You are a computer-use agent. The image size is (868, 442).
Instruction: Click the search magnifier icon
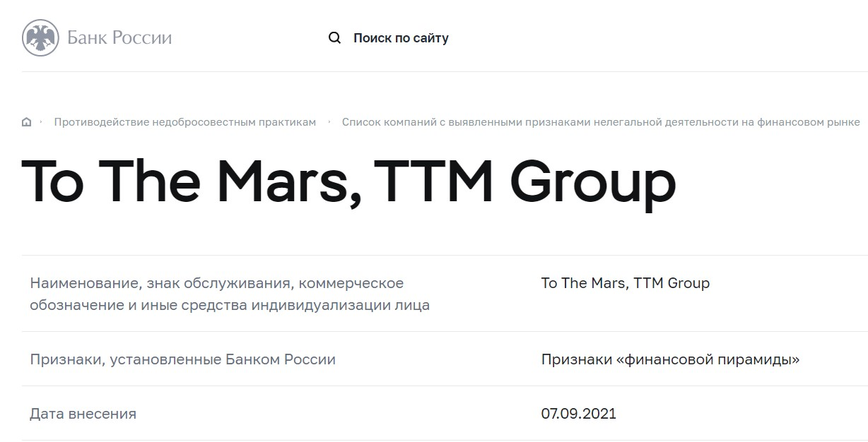335,38
